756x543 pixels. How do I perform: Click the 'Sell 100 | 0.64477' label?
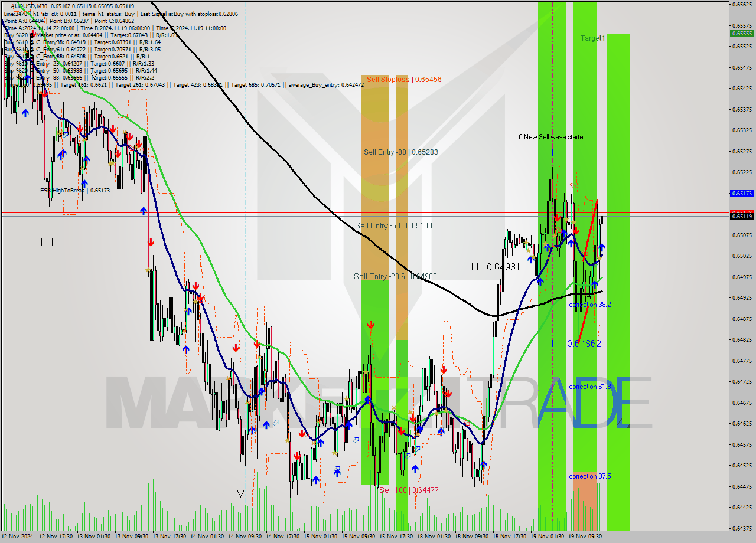click(x=409, y=490)
